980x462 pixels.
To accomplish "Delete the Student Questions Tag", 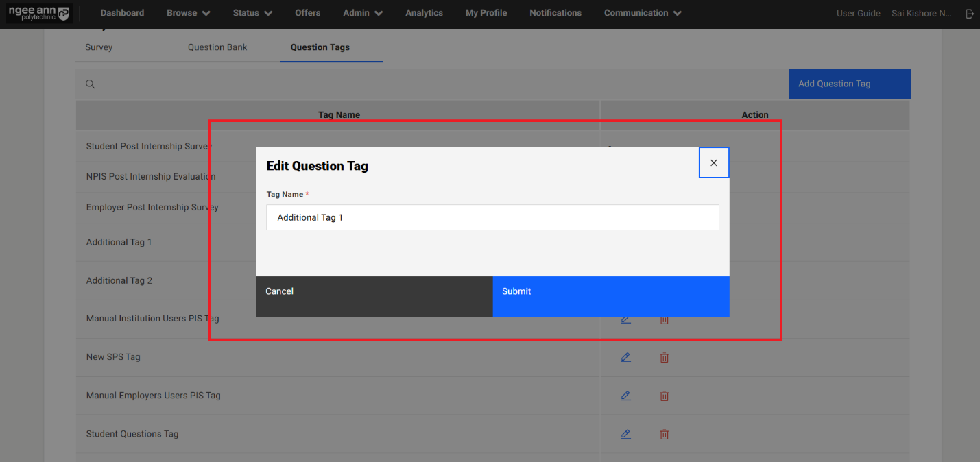I will click(x=664, y=434).
